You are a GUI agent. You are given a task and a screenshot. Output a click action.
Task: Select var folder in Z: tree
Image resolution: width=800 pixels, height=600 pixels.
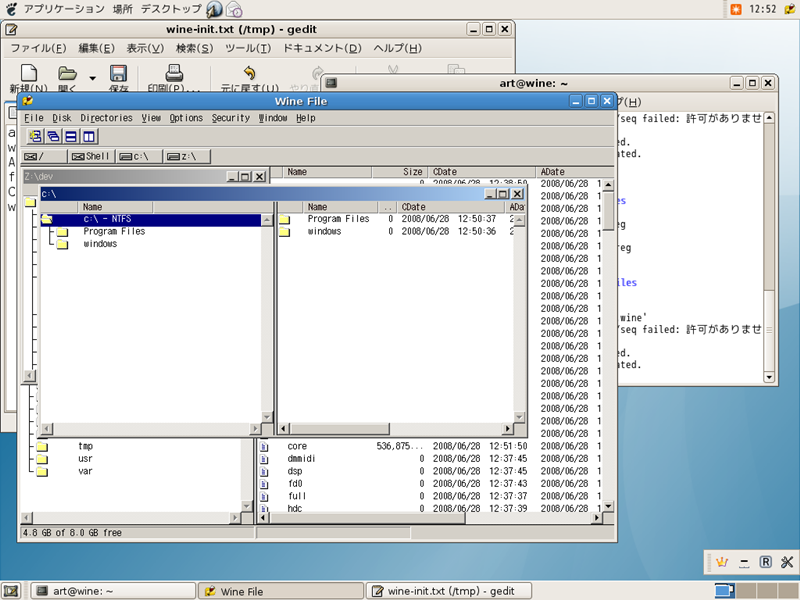pyautogui.click(x=85, y=471)
